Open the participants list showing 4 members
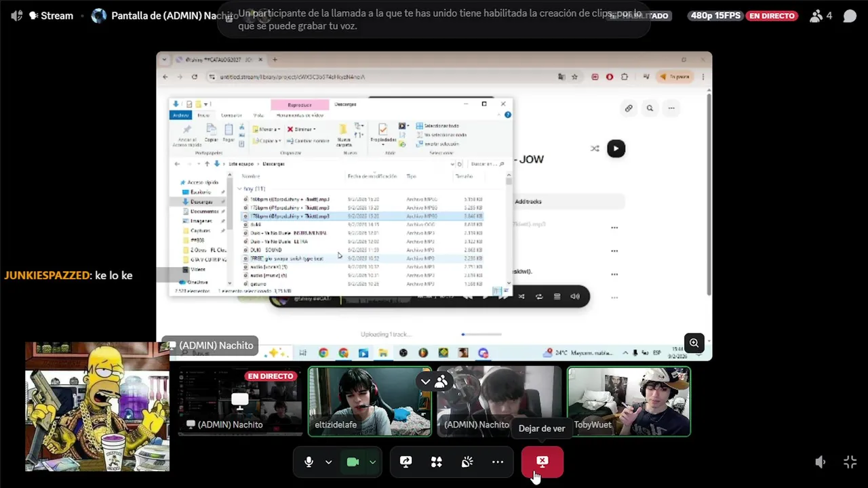 point(821,16)
